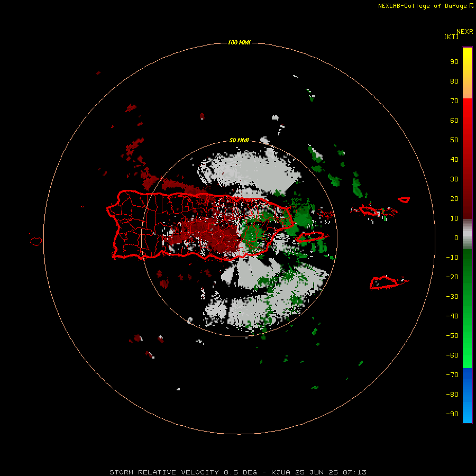Click the 60 value on the velocity scale
Screen dimensions: 476x476
point(454,120)
